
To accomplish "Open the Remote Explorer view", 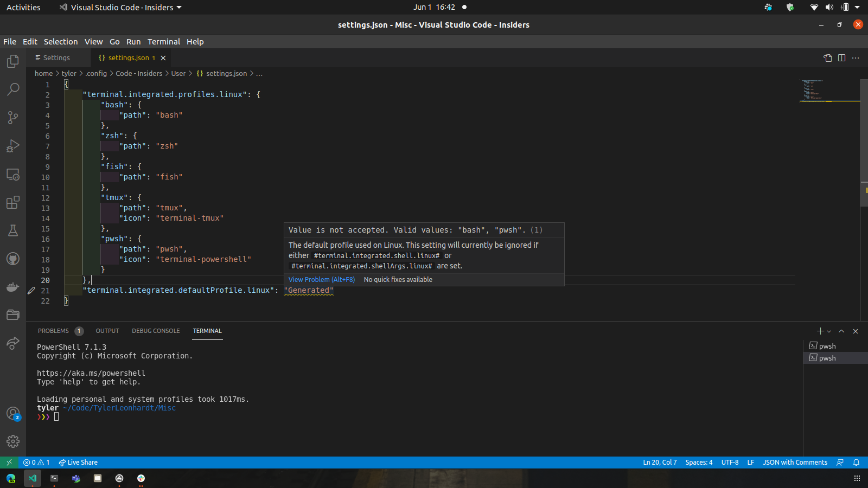I will coord(12,174).
